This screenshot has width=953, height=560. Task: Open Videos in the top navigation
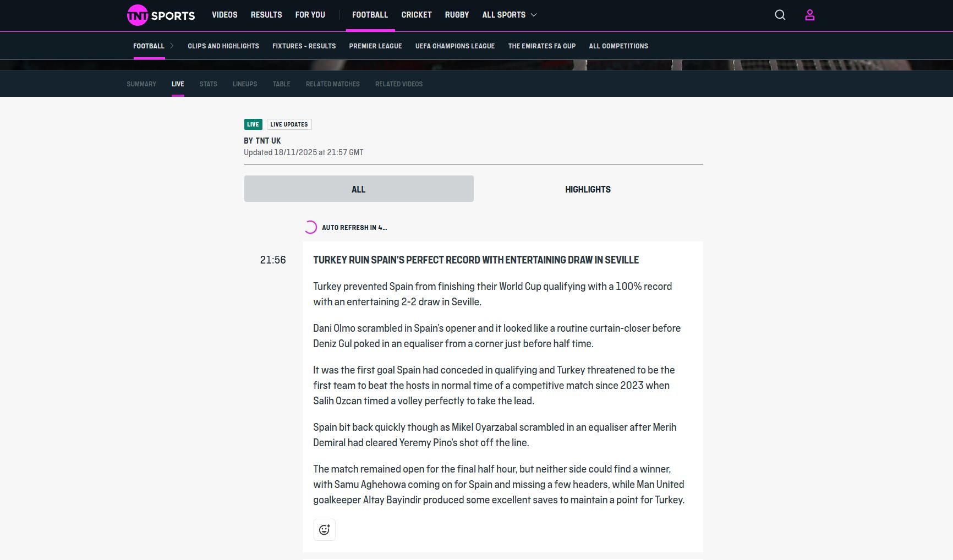point(224,15)
